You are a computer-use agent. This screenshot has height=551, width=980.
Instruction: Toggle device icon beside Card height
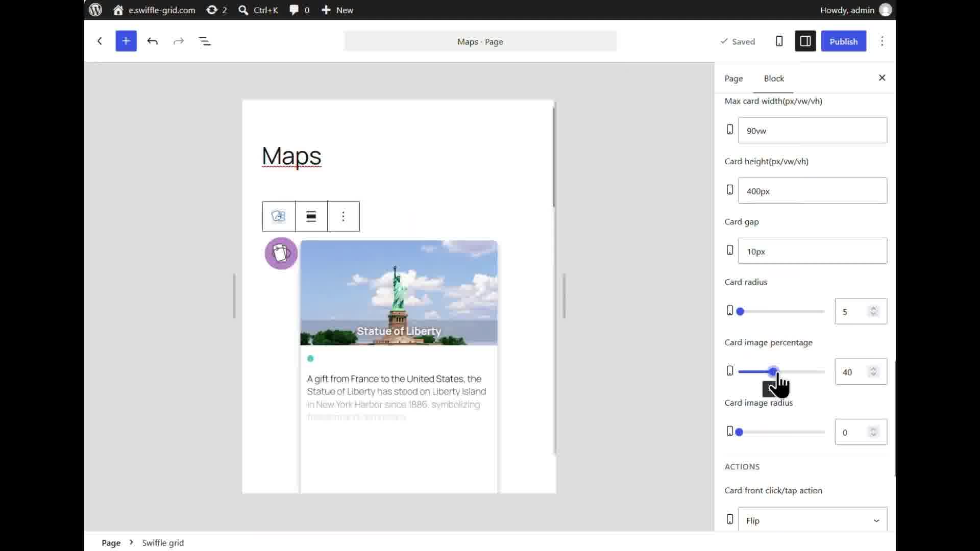pyautogui.click(x=730, y=190)
